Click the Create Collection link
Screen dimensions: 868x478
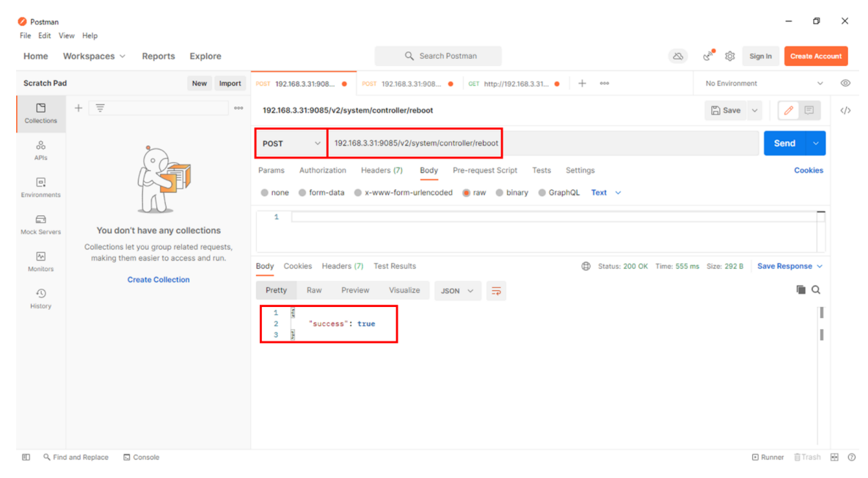pos(158,280)
